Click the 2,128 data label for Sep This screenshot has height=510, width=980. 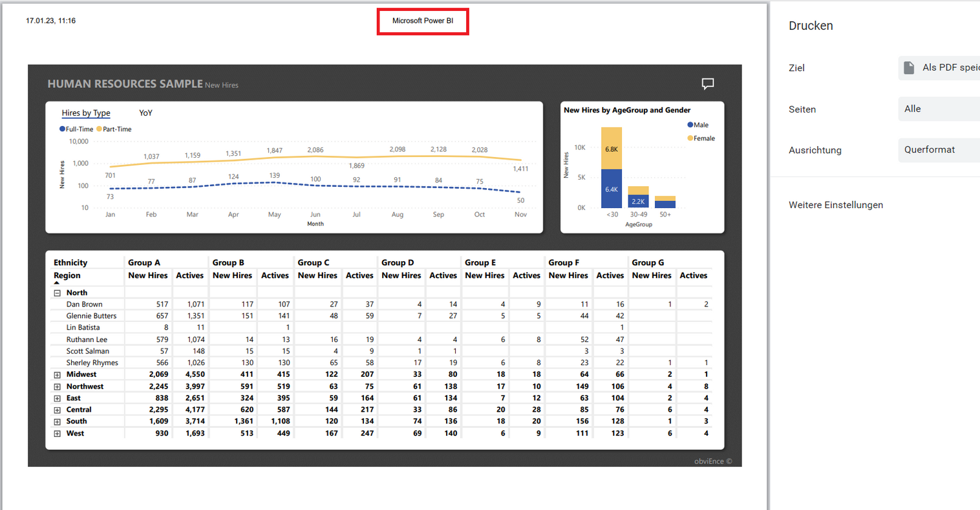click(x=438, y=149)
